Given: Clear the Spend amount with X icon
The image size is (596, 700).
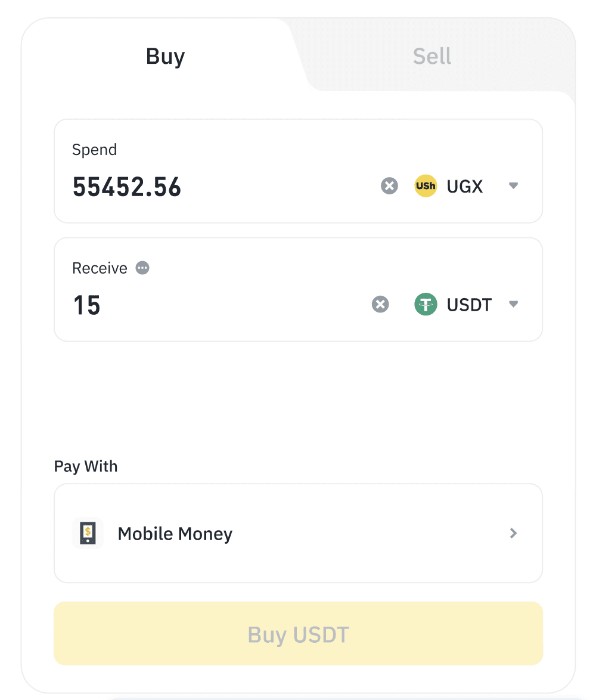Looking at the screenshot, I should pyautogui.click(x=389, y=186).
